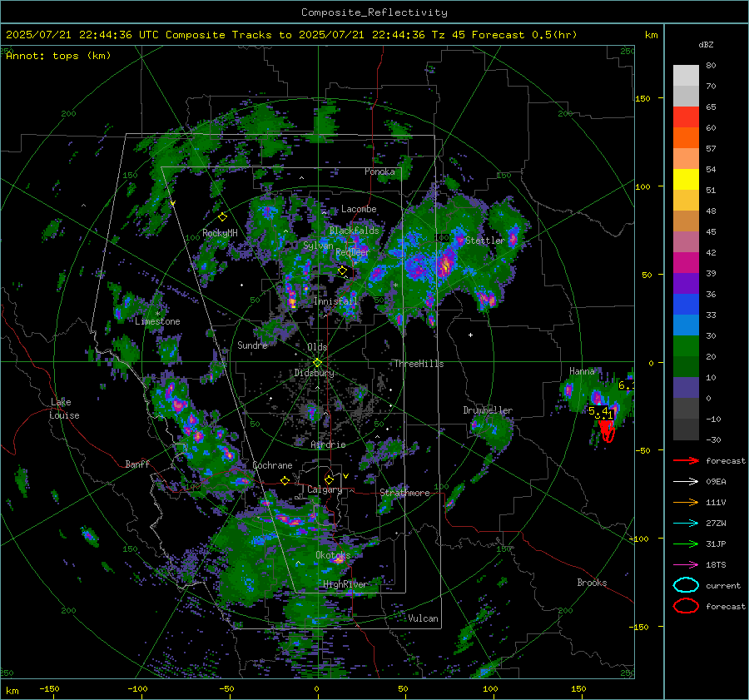The width and height of the screenshot is (749, 700).
Task: Click the purple swatch above 36 dBZ
Action: coord(686,283)
